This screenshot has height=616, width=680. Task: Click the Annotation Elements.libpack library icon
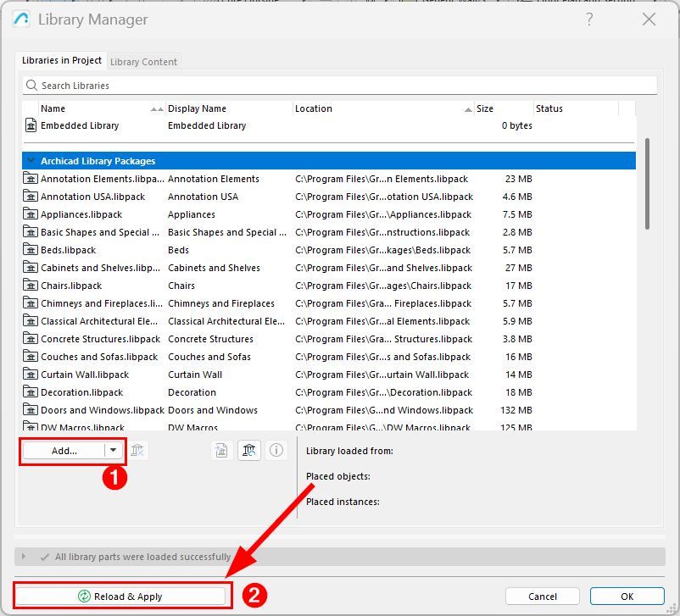[x=31, y=178]
